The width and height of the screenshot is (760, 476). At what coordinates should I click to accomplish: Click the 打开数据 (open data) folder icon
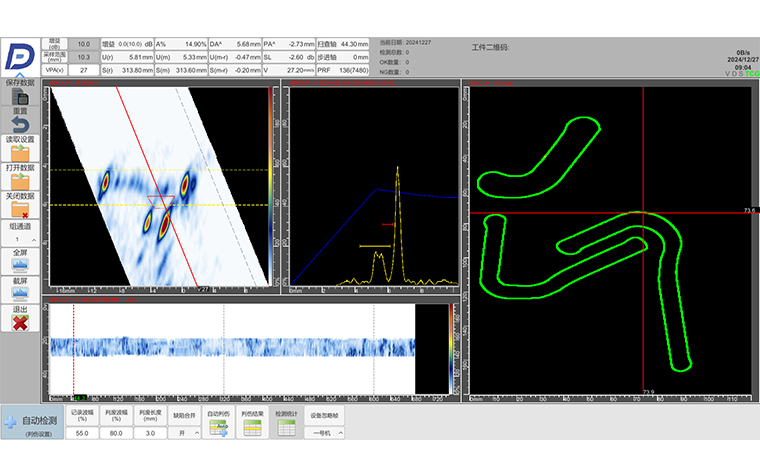(20, 181)
